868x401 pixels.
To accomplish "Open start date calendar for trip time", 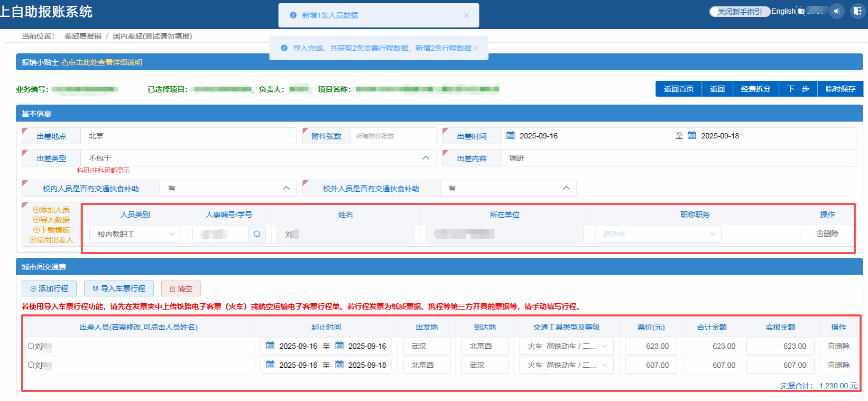I will pyautogui.click(x=511, y=136).
